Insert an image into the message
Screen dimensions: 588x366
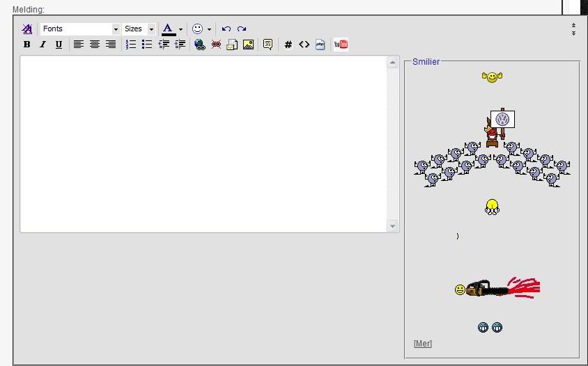click(248, 45)
